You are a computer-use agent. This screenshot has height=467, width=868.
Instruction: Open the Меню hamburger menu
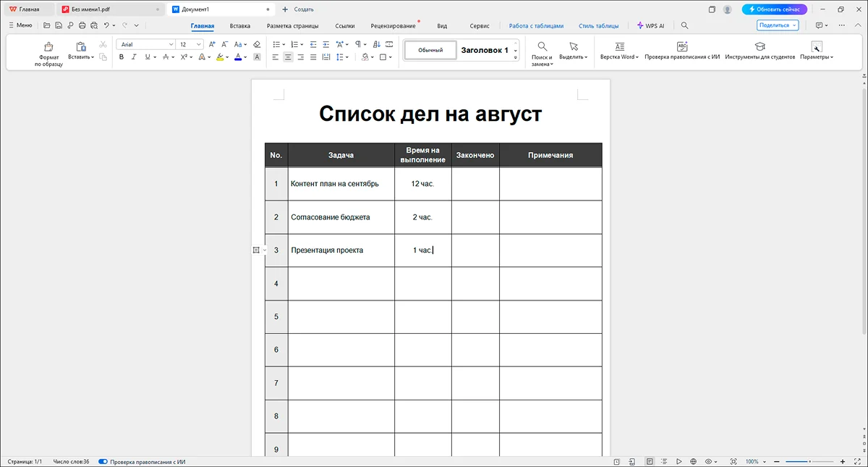[x=20, y=25]
